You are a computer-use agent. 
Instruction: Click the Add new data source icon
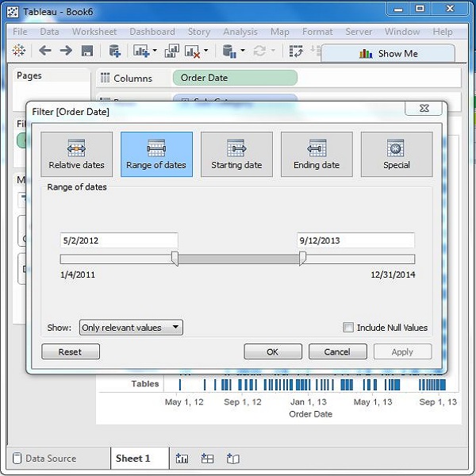click(x=114, y=51)
